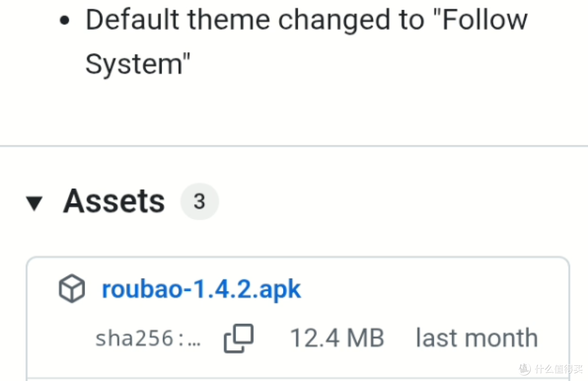
Task: Click the Assets heading text
Action: coord(114,201)
